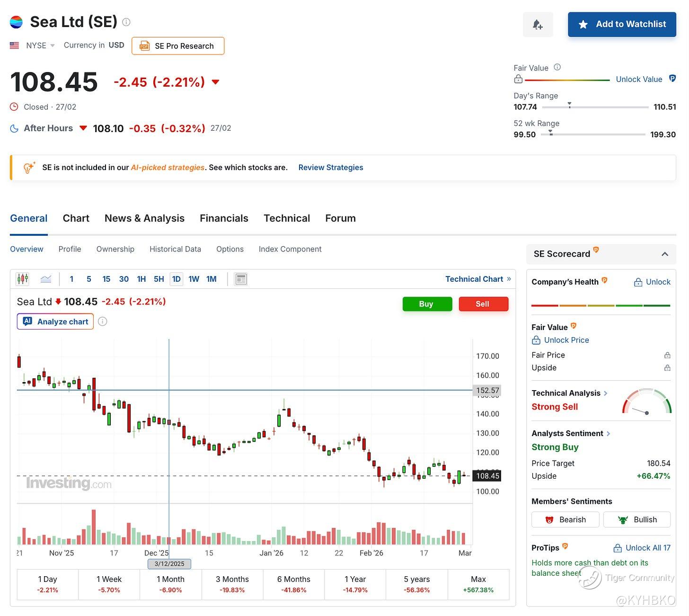This screenshot has height=616, width=689.
Task: Click Unlock Price under Fair Value
Action: click(x=560, y=340)
